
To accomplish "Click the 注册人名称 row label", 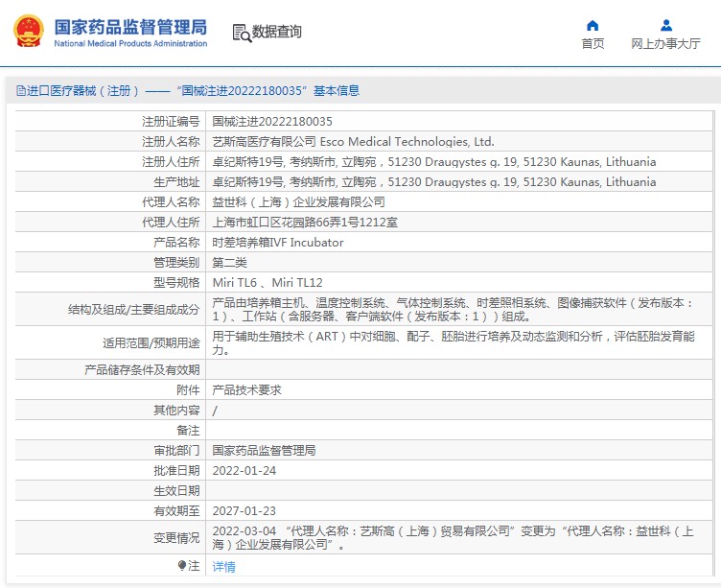I will click(x=171, y=142).
